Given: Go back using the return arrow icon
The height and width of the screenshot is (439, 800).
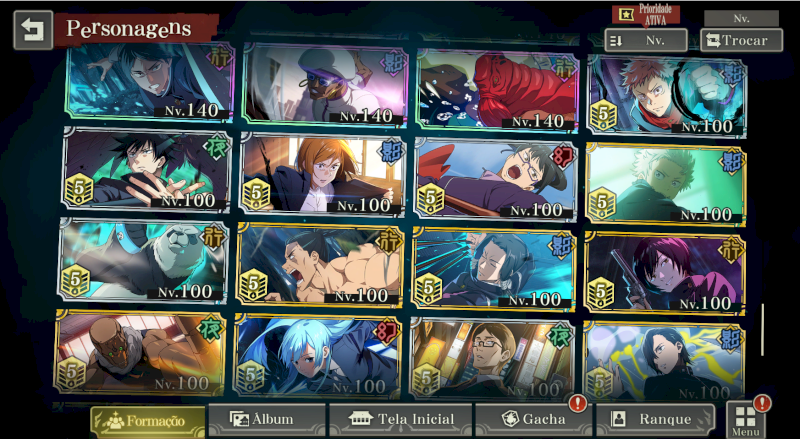Looking at the screenshot, I should coord(33,30).
